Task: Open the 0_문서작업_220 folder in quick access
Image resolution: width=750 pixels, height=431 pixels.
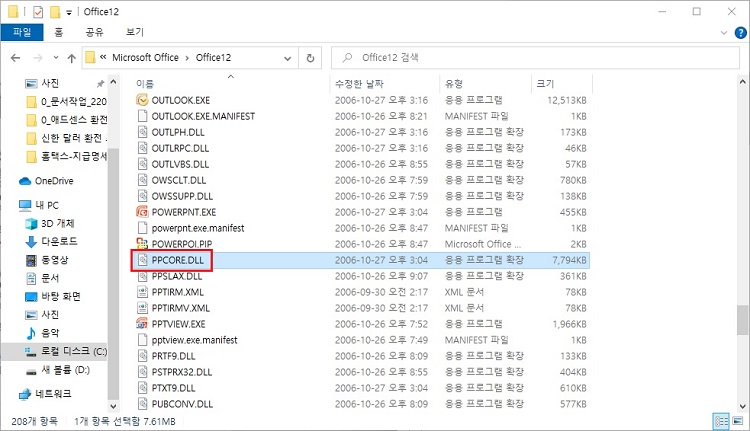Action: (66, 101)
